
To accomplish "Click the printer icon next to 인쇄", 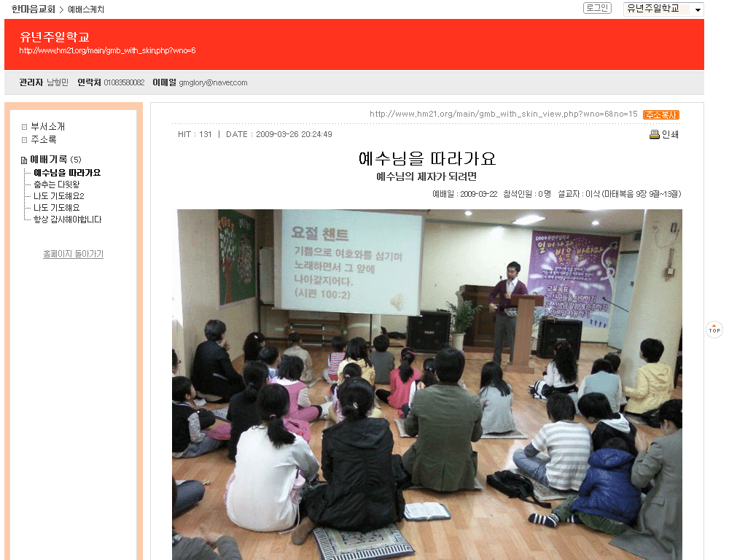I will 654,134.
